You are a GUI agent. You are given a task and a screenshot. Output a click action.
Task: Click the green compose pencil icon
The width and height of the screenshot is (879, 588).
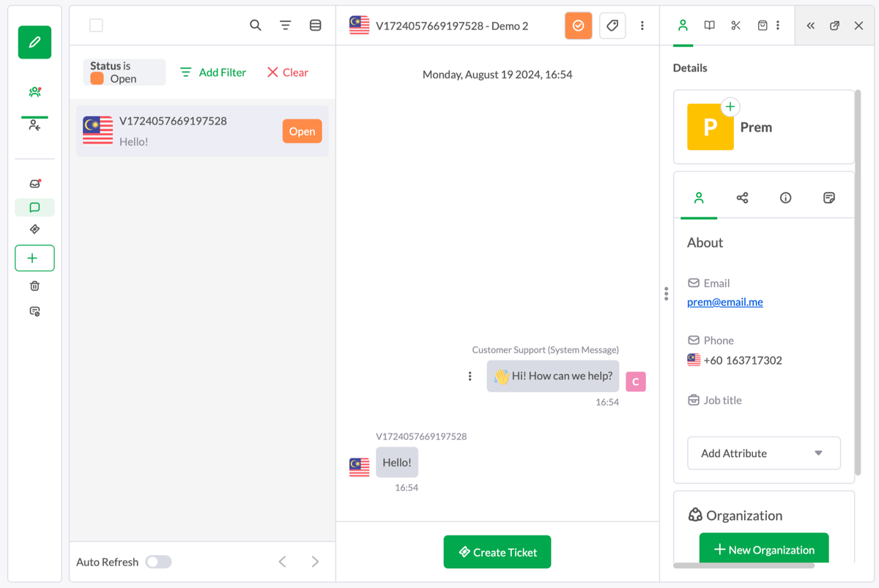[x=34, y=42]
